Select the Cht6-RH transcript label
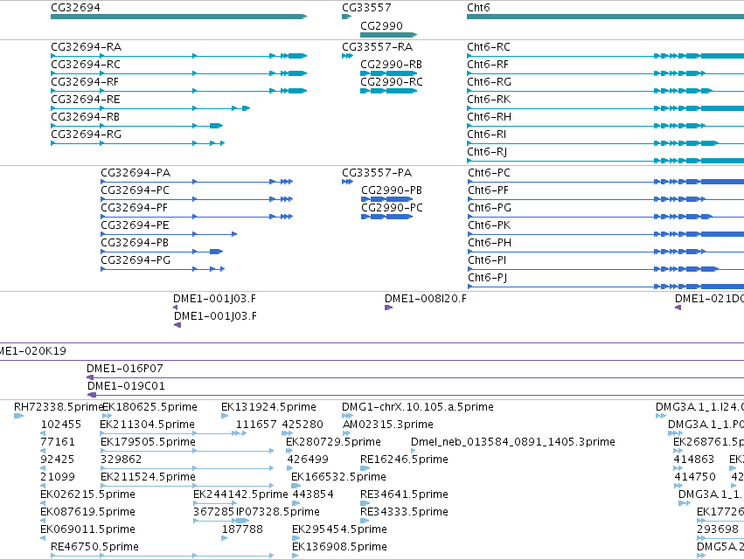The height and width of the screenshot is (560, 744). click(490, 117)
